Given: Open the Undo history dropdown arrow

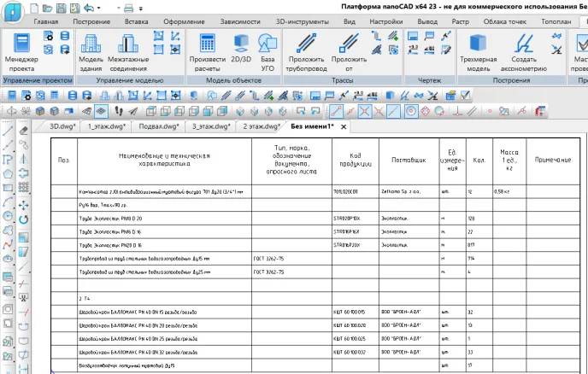Looking at the screenshot, I should pyautogui.click(x=101, y=7).
